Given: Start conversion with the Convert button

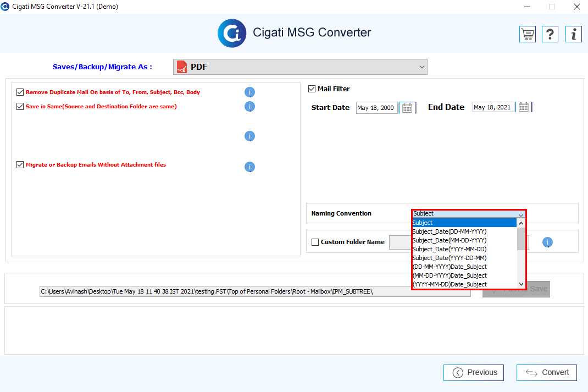Looking at the screenshot, I should [x=547, y=373].
